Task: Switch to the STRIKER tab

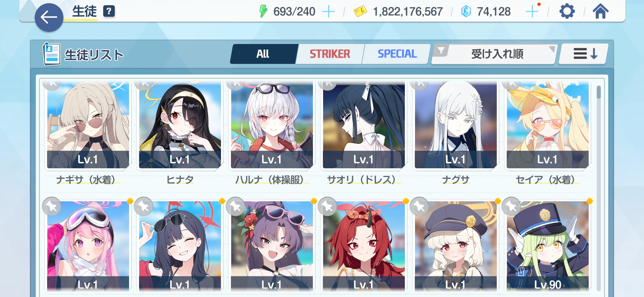Action: pyautogui.click(x=330, y=54)
